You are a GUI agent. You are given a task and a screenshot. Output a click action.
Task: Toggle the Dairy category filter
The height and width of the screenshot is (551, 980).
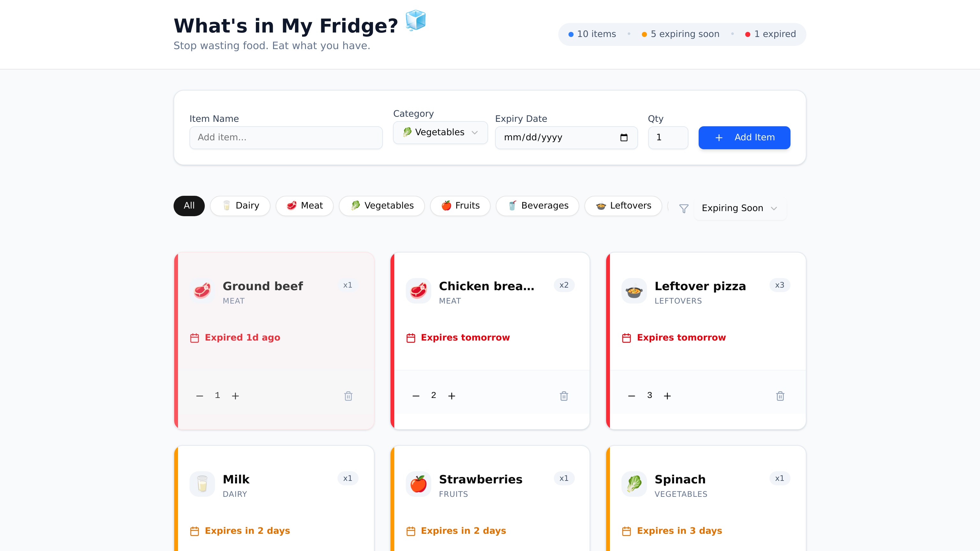pos(240,206)
